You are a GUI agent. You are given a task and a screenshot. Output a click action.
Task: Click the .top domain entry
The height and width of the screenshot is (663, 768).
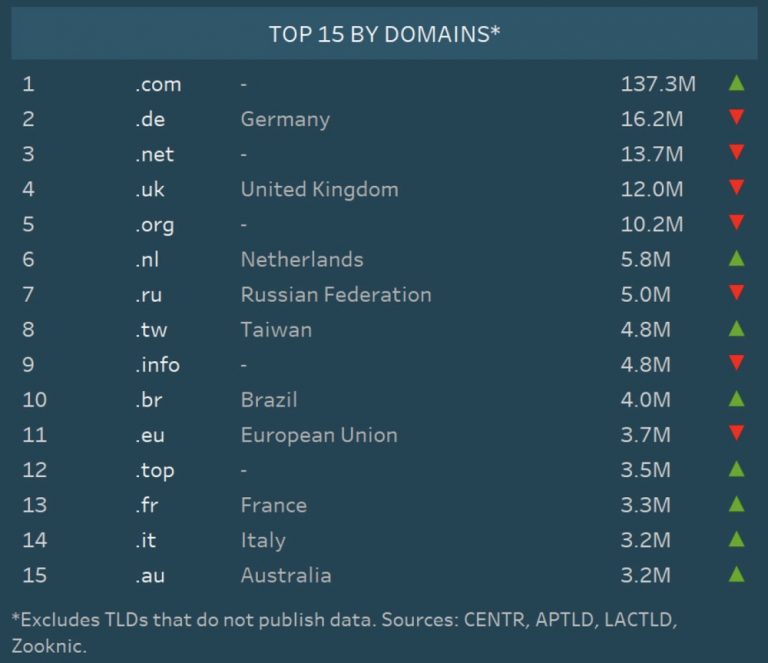(154, 470)
